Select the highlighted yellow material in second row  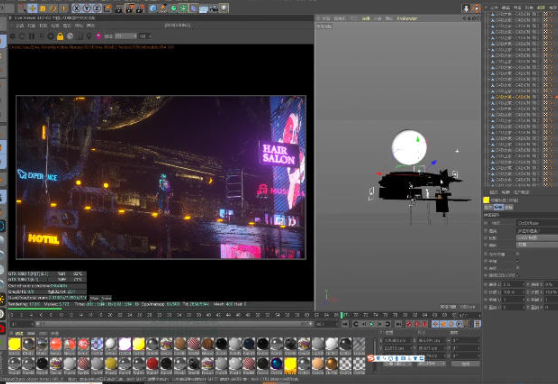(x=290, y=364)
